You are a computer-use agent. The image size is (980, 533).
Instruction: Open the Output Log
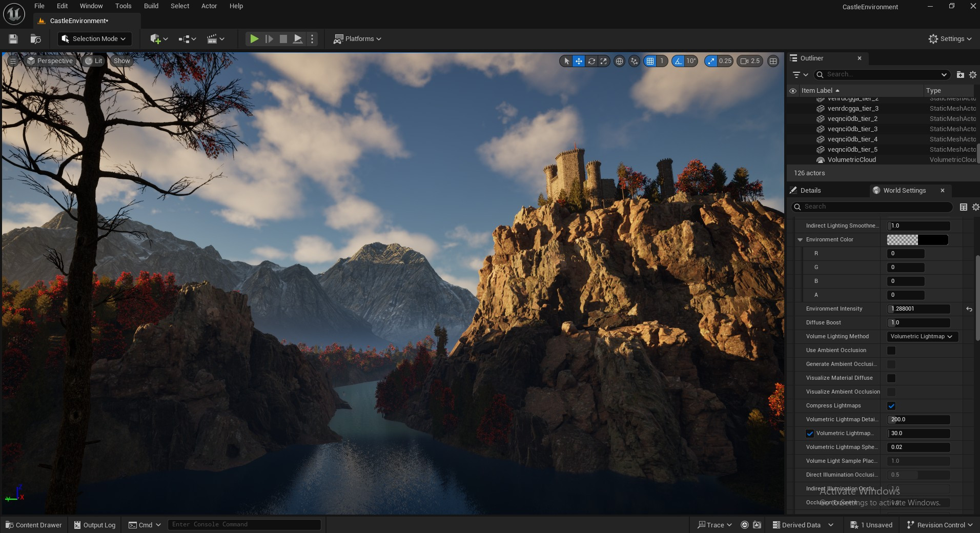pyautogui.click(x=95, y=525)
